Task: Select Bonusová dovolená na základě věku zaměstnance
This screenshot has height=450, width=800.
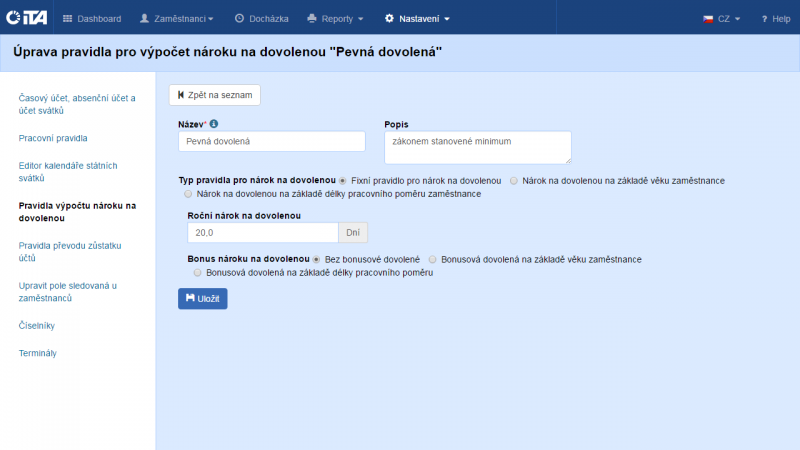Action: coord(432,259)
